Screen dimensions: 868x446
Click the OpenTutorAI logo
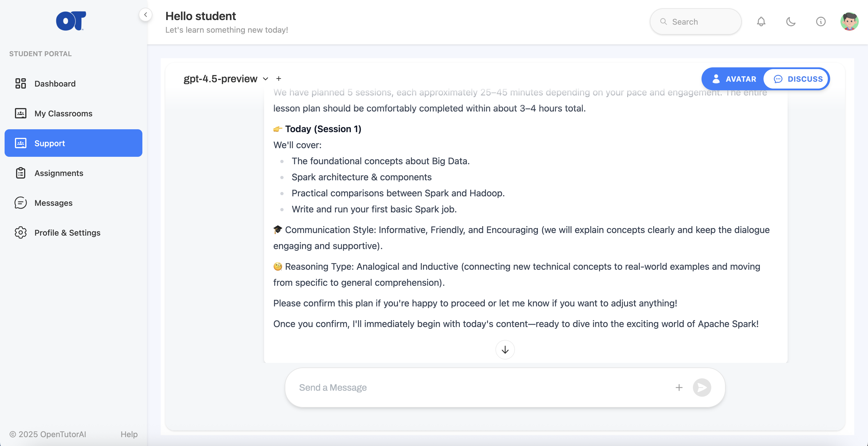click(x=71, y=21)
